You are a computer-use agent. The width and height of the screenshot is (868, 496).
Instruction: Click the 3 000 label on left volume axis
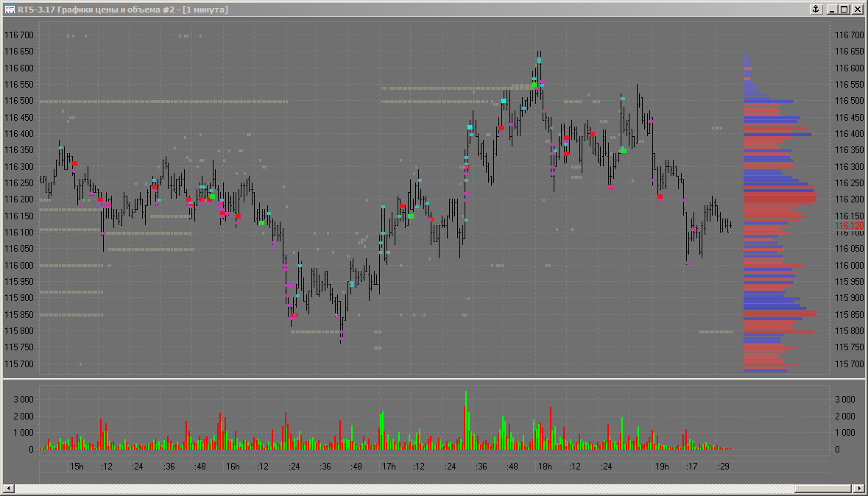pos(22,399)
